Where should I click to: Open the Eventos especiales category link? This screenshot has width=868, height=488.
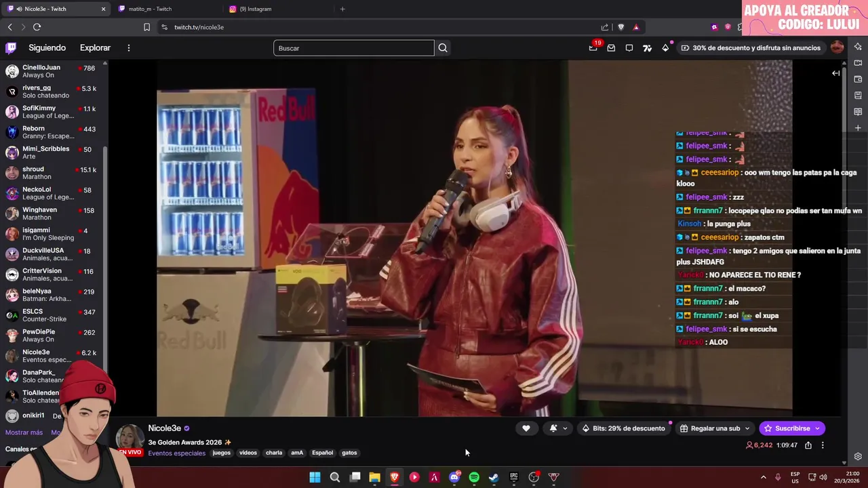[176, 453]
